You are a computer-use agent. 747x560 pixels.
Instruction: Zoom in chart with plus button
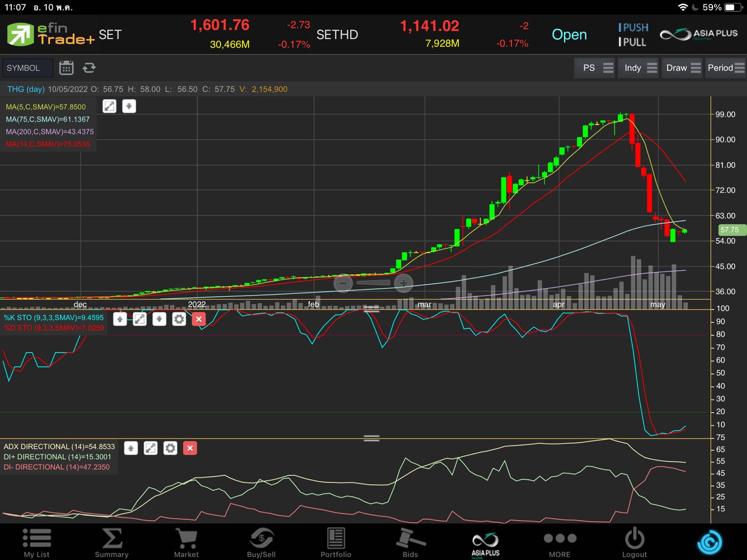tap(403, 283)
